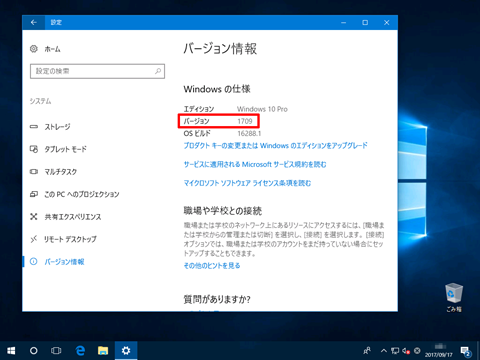Screen dimensions: 480x360
Task: Click network icon in system tray
Action: pyautogui.click(x=395, y=351)
